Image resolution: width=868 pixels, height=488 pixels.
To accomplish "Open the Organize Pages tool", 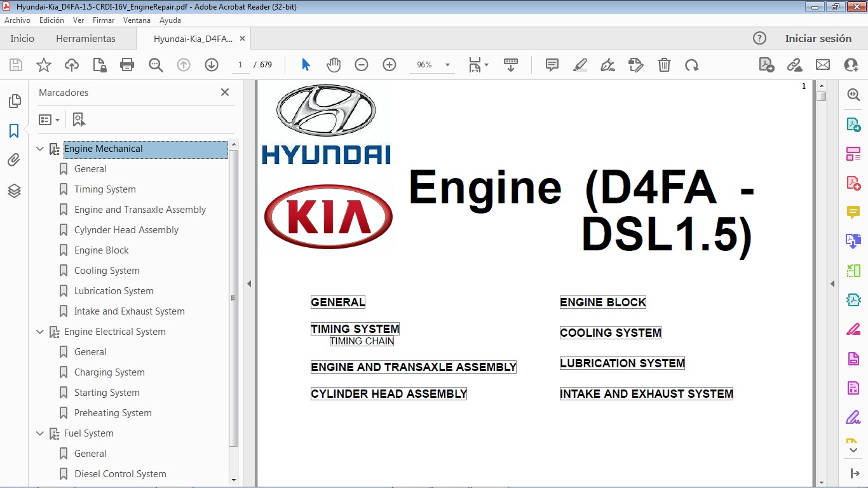I will tap(853, 152).
